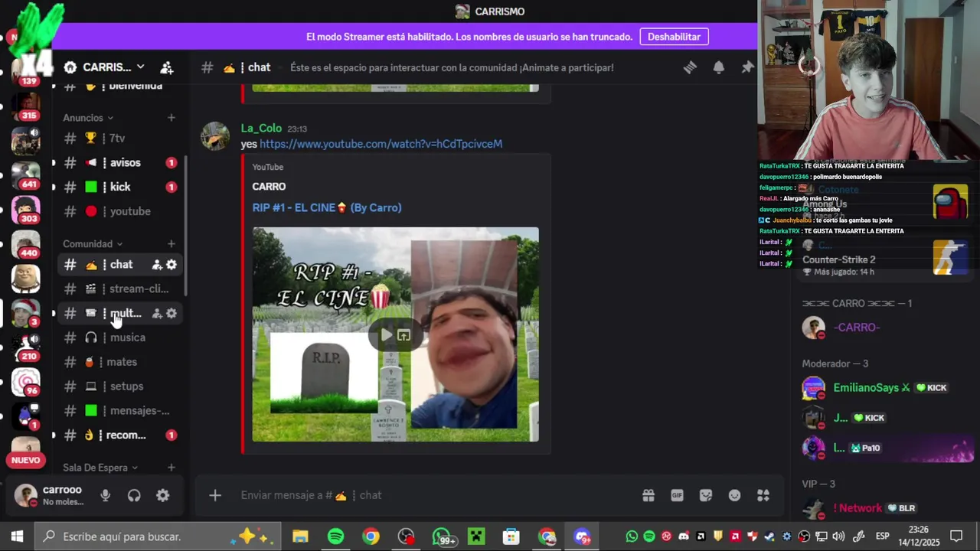Open the emoji picker
Screen dimensions: 980x551
(734, 495)
